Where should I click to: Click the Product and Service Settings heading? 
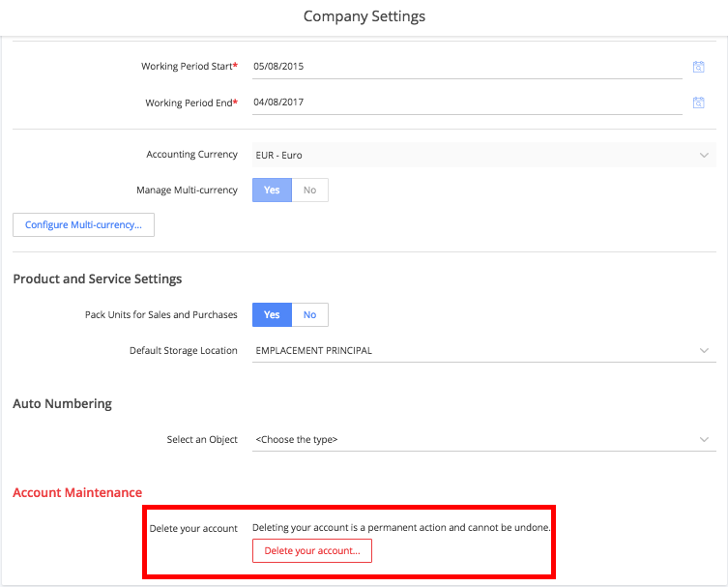(98, 279)
